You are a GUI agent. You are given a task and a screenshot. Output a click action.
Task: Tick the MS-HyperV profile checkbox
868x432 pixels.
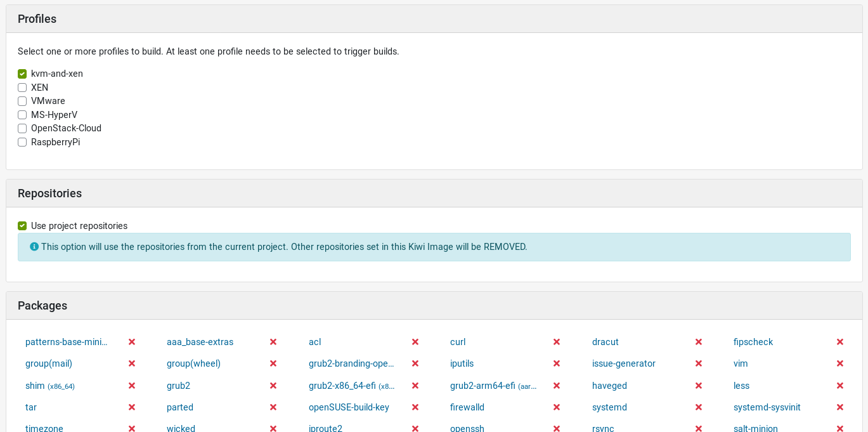(x=22, y=115)
